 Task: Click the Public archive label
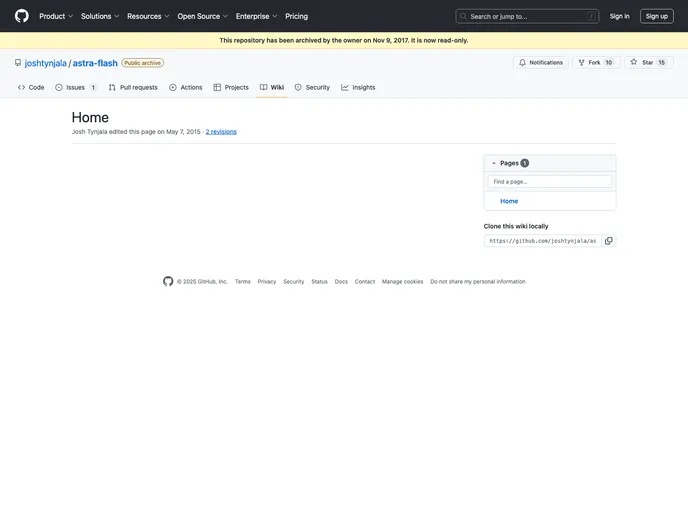pos(143,63)
